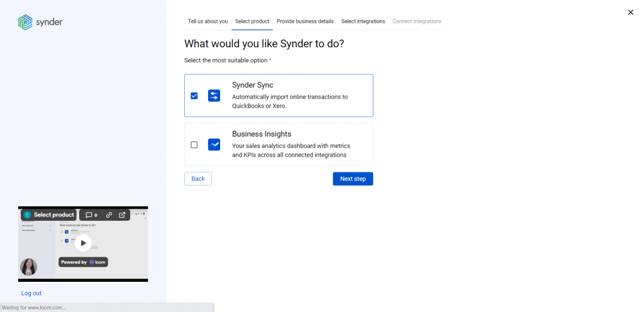This screenshot has width=644, height=312.
Task: Open 'Provide business details' tab
Action: point(305,21)
